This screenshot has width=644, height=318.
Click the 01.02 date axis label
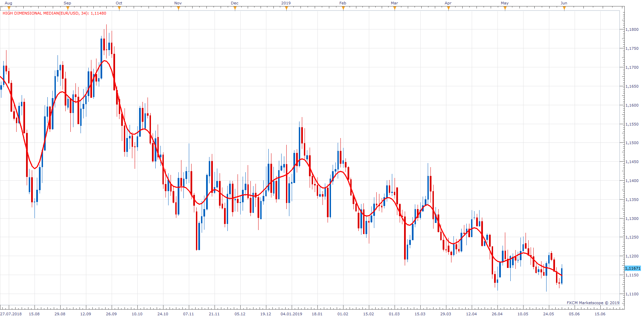click(x=343, y=314)
